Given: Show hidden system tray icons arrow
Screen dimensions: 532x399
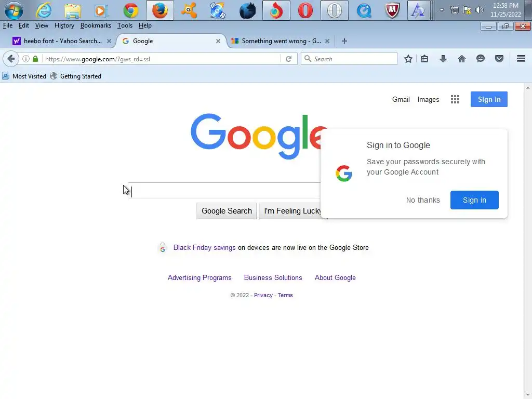Looking at the screenshot, I should coord(442,10).
